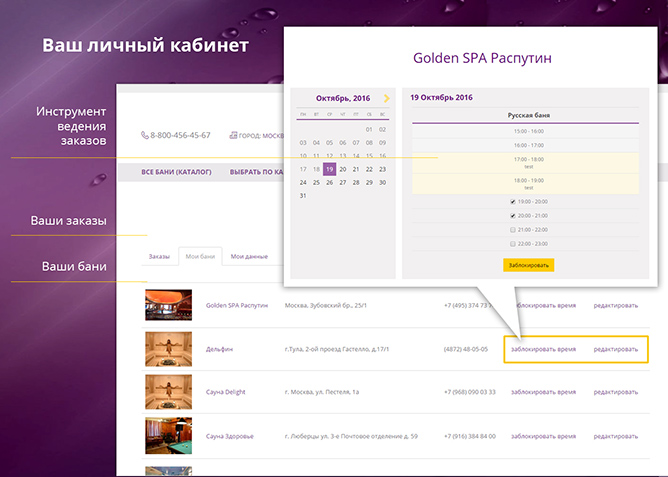Click the phone icon near 8-800-456-45-67
The height and width of the screenshot is (477, 668).
coord(145,135)
